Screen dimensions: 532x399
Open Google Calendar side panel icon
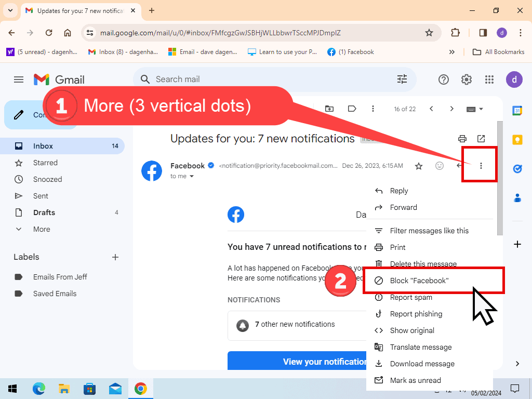coord(517,111)
